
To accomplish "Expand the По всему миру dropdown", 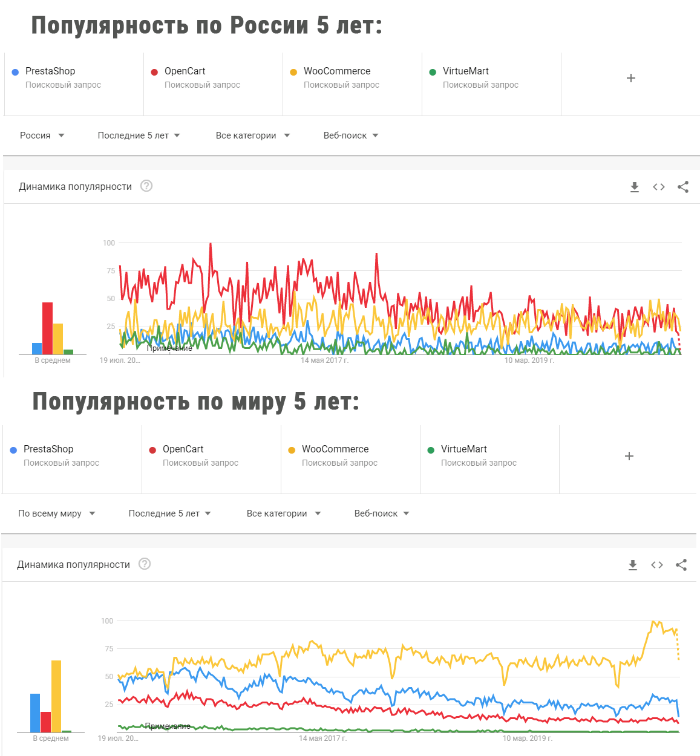I will pos(57,513).
